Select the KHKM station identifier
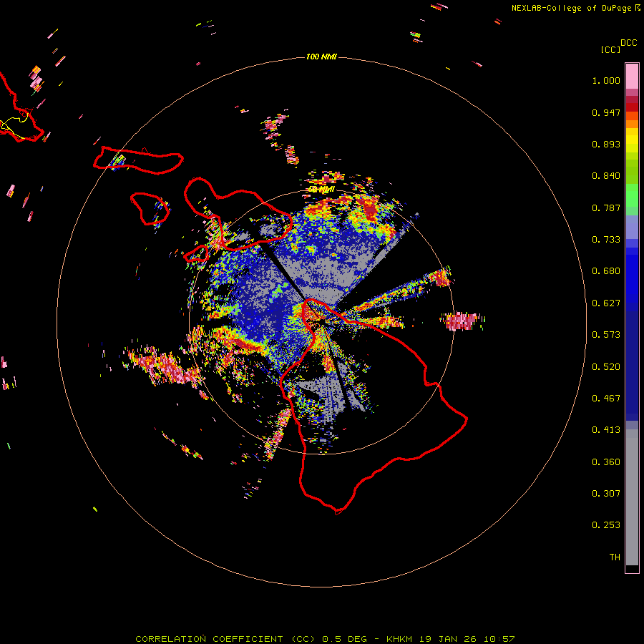The image size is (644, 644). point(400,639)
